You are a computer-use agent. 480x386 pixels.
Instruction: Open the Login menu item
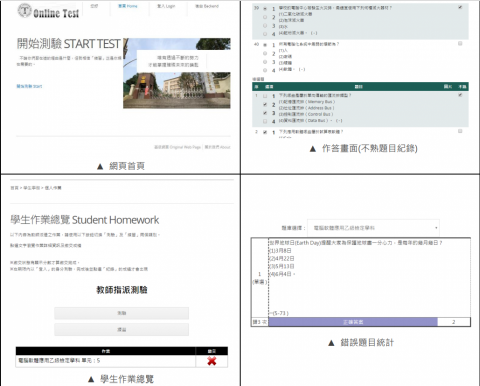coord(166,6)
